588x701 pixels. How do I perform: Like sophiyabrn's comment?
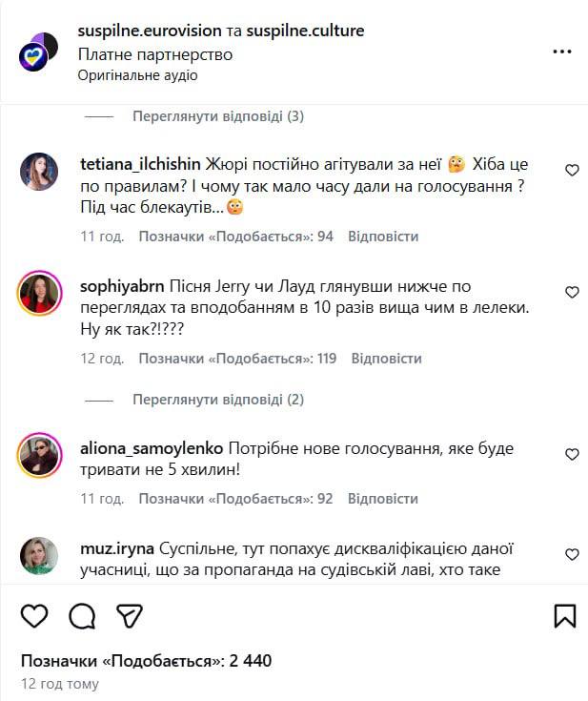pyautogui.click(x=572, y=293)
